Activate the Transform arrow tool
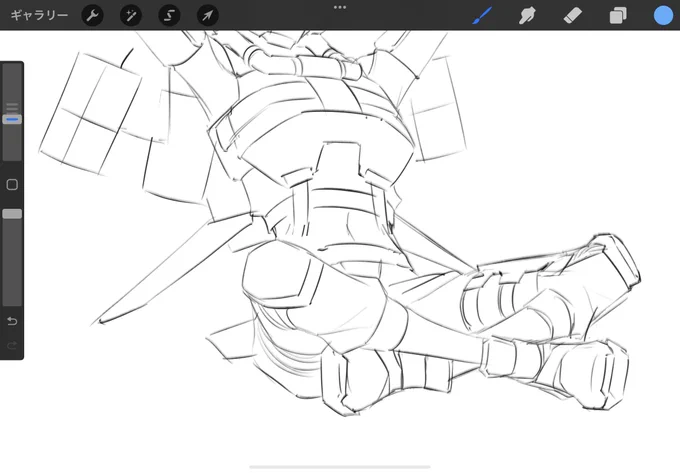Viewport: 680px width, 473px height. click(208, 16)
